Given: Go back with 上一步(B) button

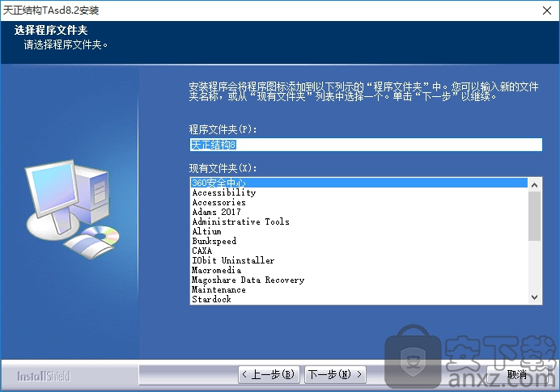Looking at the screenshot, I should click(x=269, y=374).
